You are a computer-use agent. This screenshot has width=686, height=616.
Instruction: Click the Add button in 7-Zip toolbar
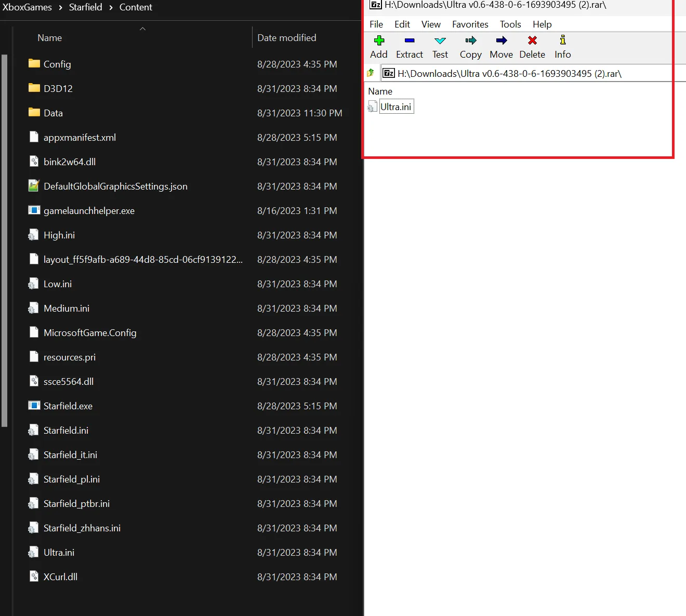(x=379, y=47)
